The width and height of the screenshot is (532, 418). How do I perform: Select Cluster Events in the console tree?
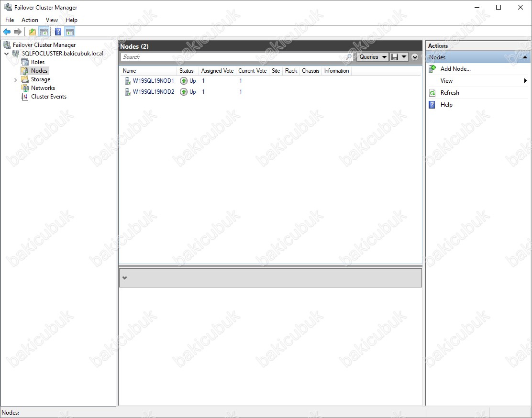click(x=49, y=97)
